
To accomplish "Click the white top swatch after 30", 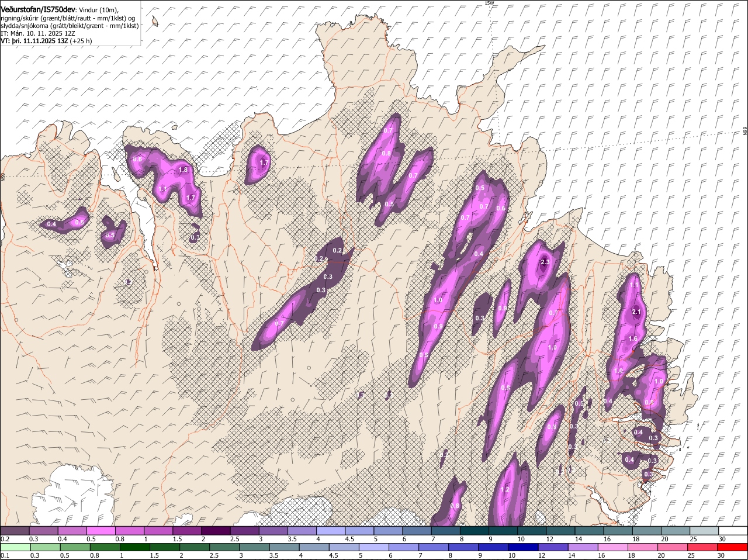I will coord(732,530).
